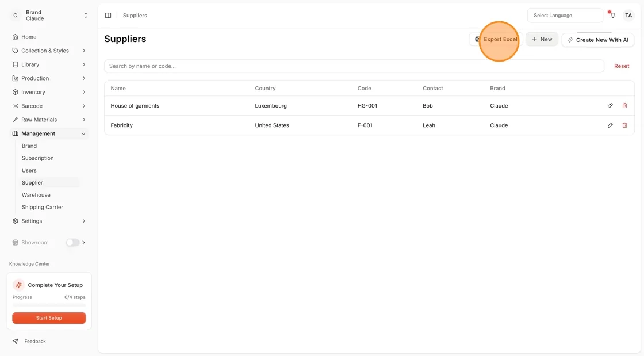The image size is (644, 356).
Task: Expand the Barcode chevron
Action: pos(84,106)
